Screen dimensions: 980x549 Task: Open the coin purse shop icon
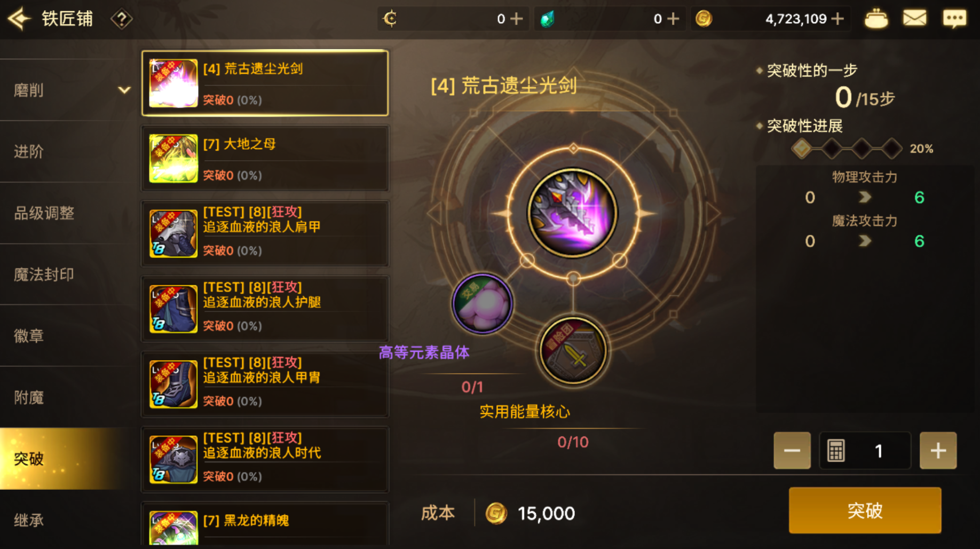(876, 19)
